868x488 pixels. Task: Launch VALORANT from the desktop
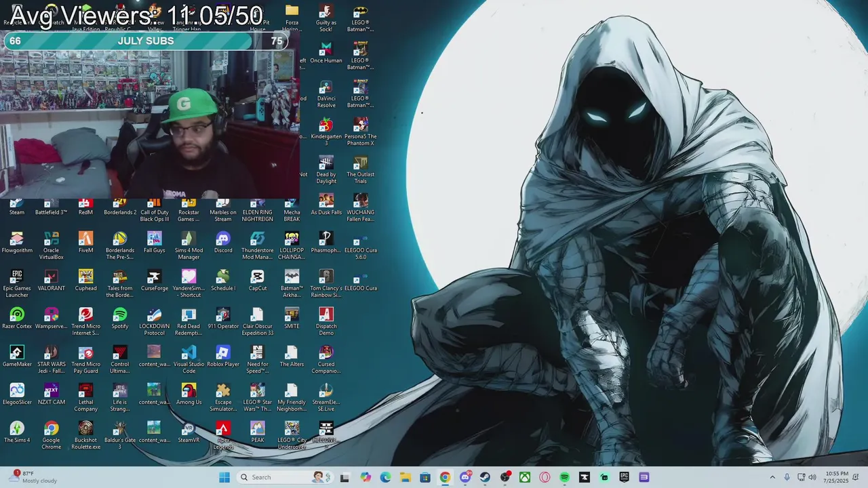pos(52,281)
